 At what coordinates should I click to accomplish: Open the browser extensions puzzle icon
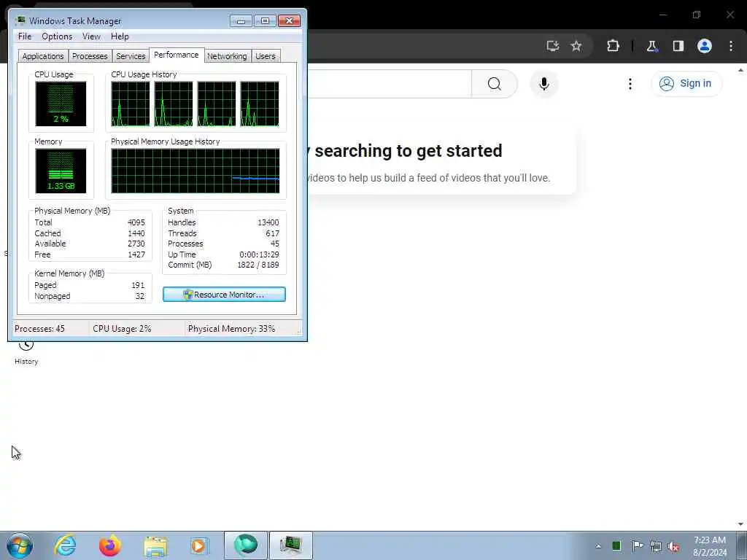pyautogui.click(x=613, y=46)
